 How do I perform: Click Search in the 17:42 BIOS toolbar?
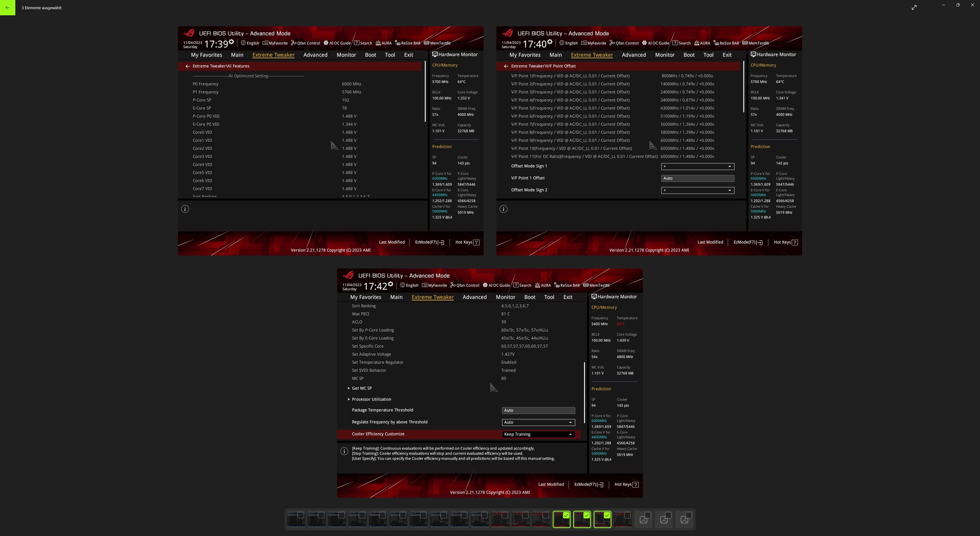coord(522,285)
